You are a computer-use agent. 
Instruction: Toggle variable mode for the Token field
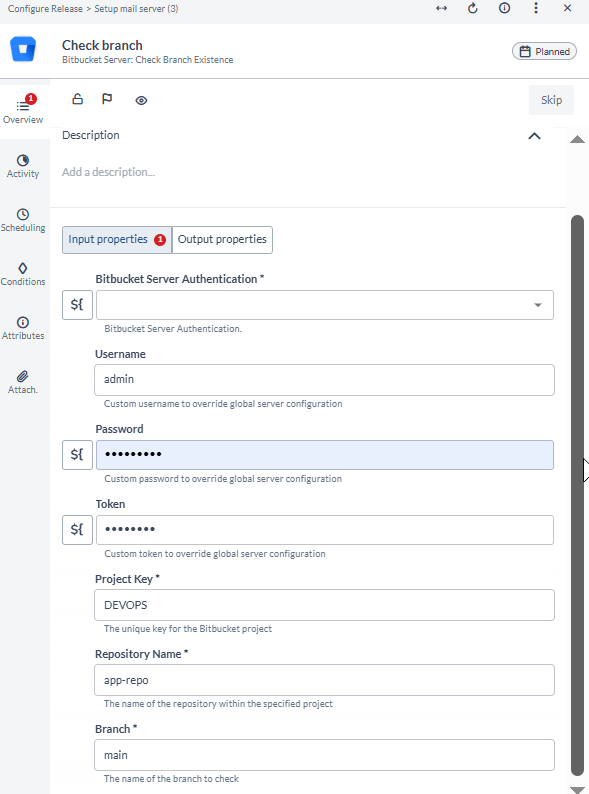coord(77,530)
